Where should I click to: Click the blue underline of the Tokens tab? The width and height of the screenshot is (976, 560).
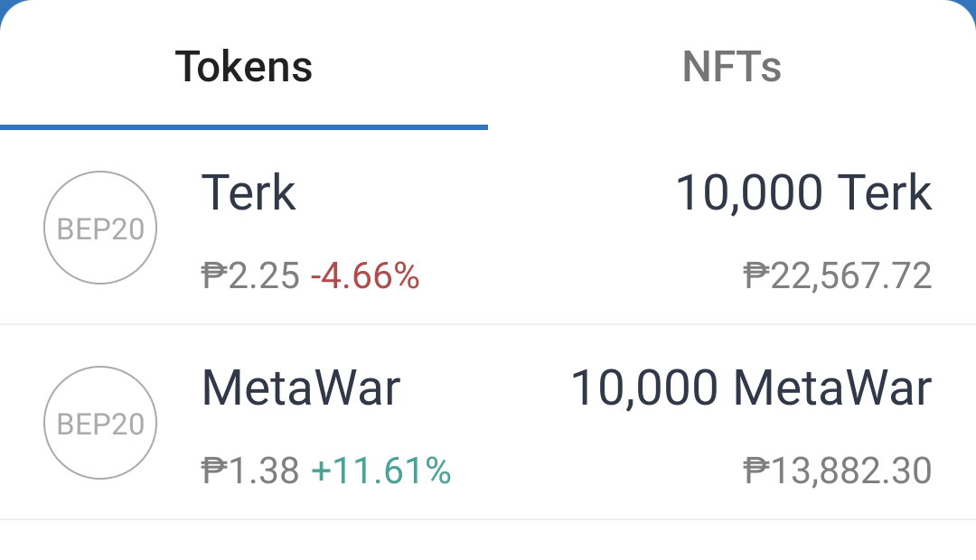click(x=243, y=127)
